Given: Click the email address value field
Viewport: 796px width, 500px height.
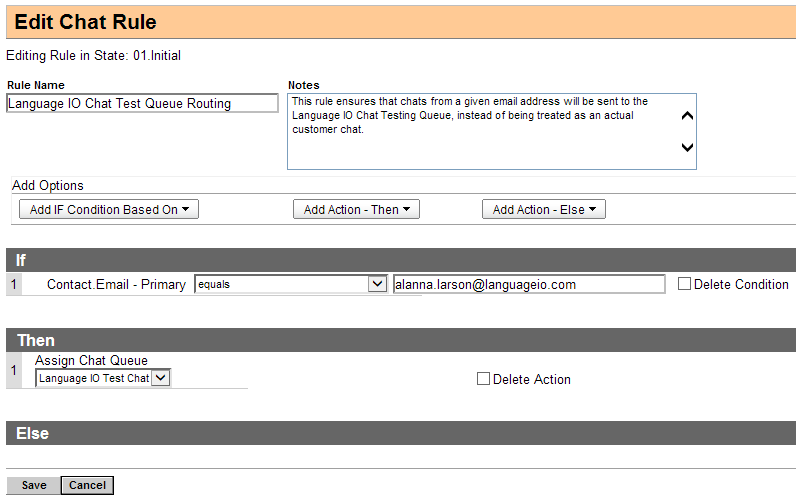Looking at the screenshot, I should pos(528,284).
